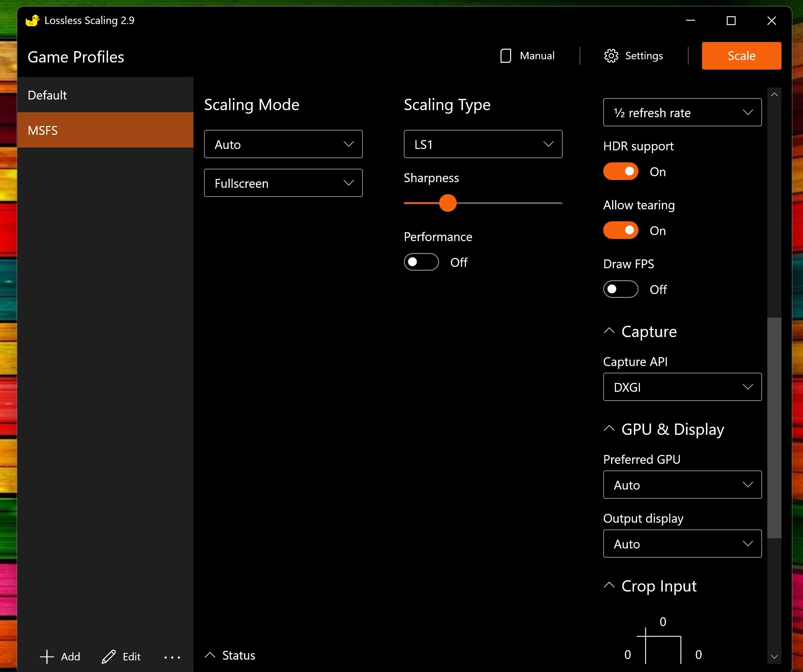
Task: Minimize the Lossless Scaling window
Action: [x=690, y=20]
